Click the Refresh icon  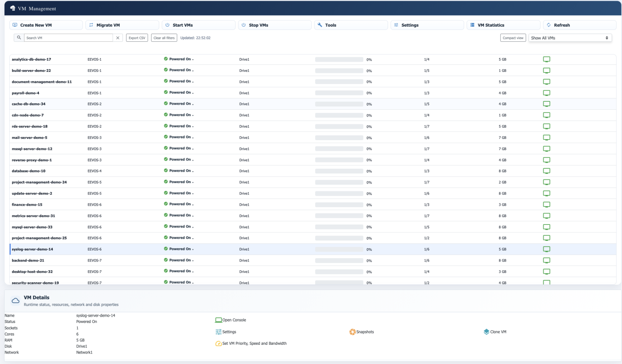[548, 25]
